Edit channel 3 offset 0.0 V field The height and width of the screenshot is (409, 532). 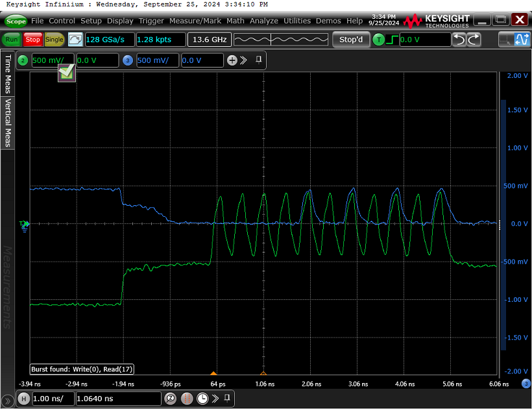(202, 60)
